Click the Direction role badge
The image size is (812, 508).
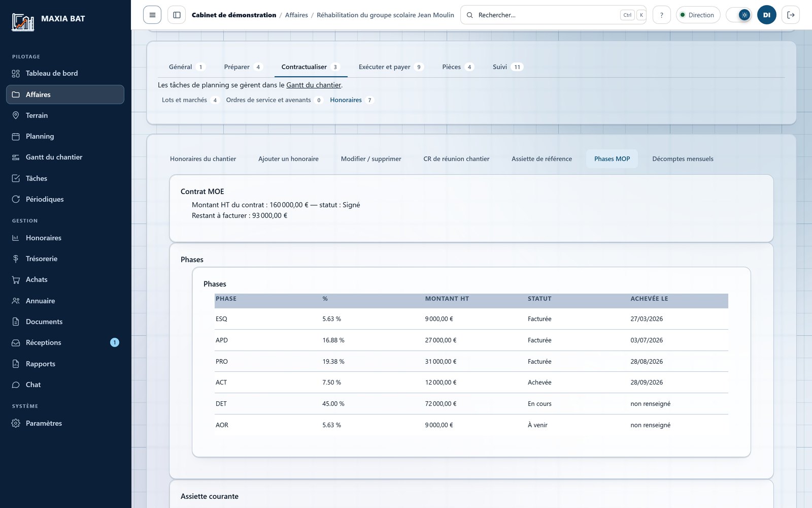[698, 15]
